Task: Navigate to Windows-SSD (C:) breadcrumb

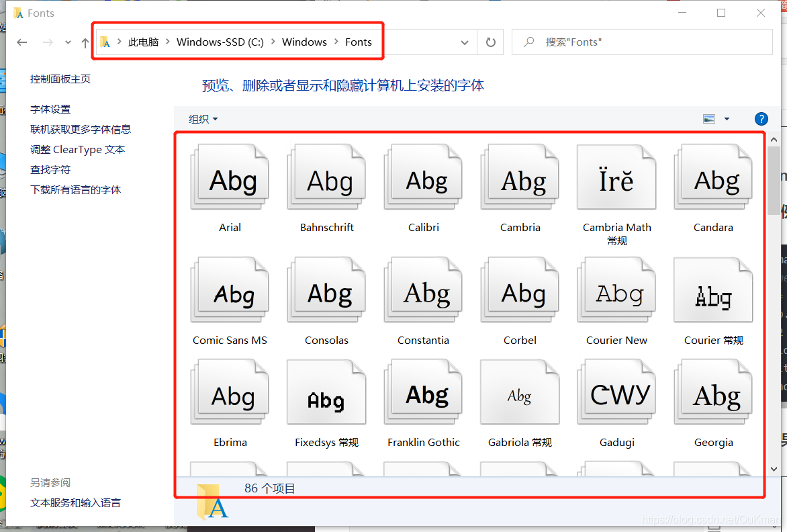Action: 220,42
